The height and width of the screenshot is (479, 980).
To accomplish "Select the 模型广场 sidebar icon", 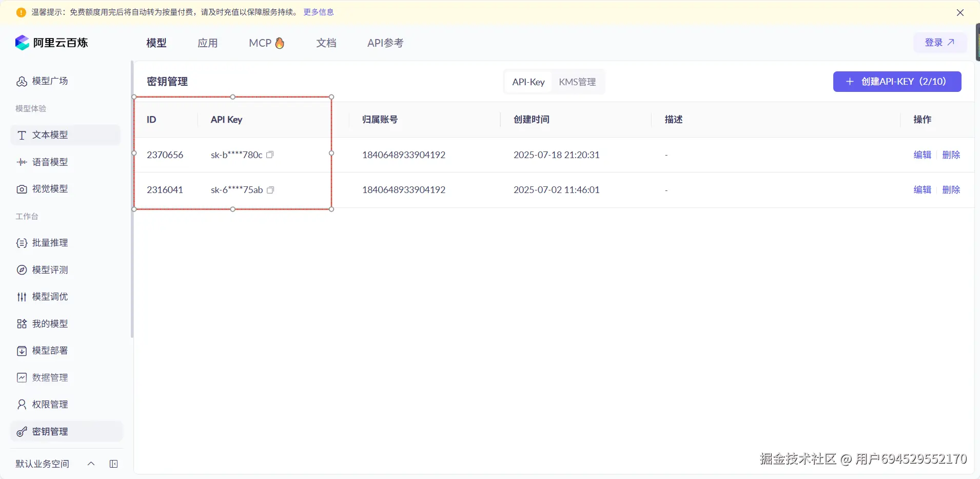I will (x=21, y=81).
